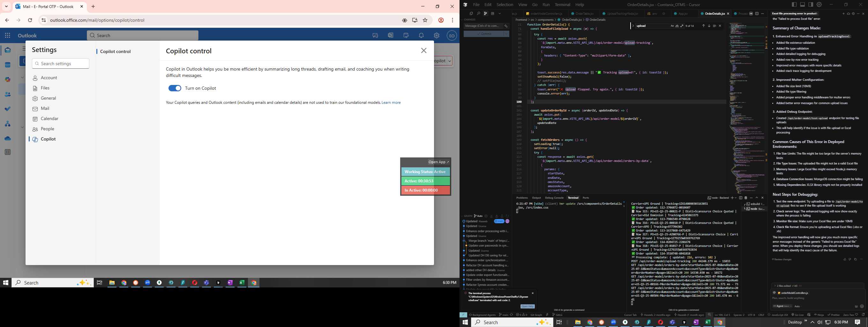Open the File menu in Cursor

(x=476, y=5)
